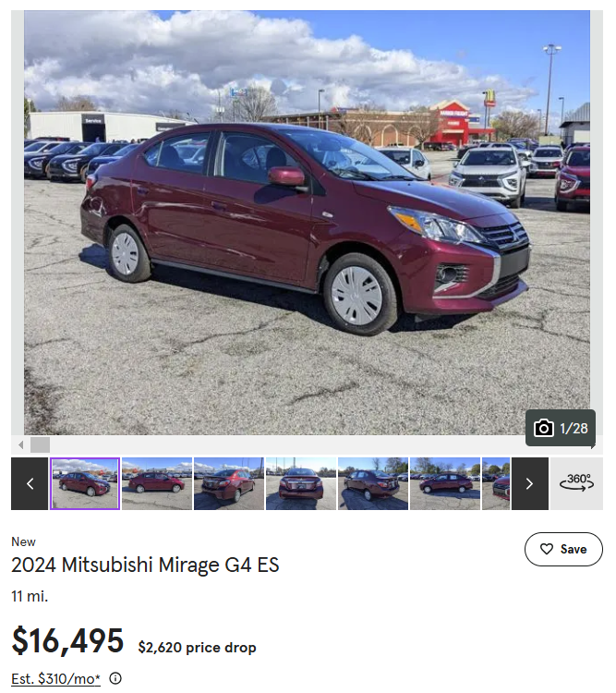Select the fourth rear-view thumbnail

pos(301,483)
